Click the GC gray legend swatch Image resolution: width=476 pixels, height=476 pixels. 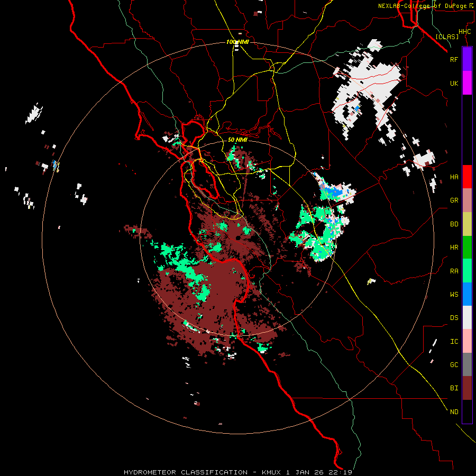click(467, 364)
